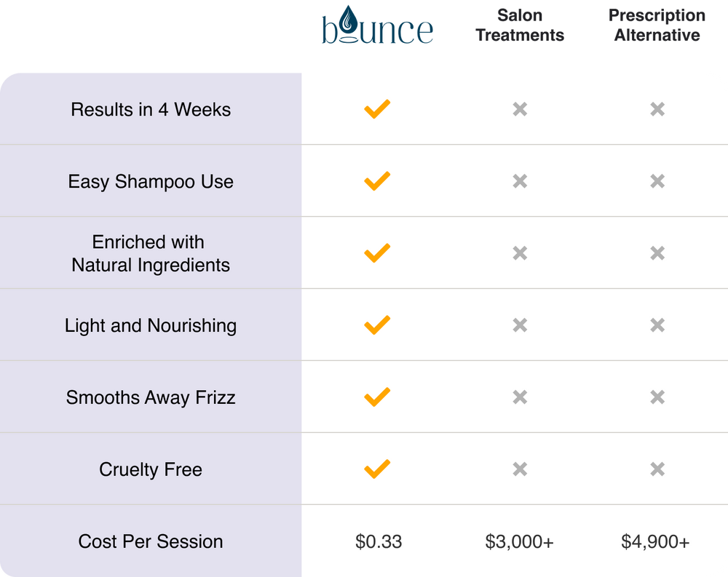Click orange checkmark for Easy Shampoo Use
Screen dimensions: 728x577
tap(377, 181)
